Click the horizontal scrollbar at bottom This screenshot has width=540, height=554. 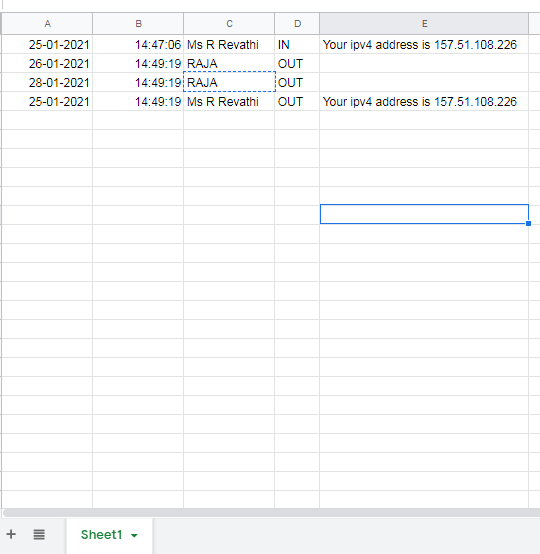tap(271, 513)
